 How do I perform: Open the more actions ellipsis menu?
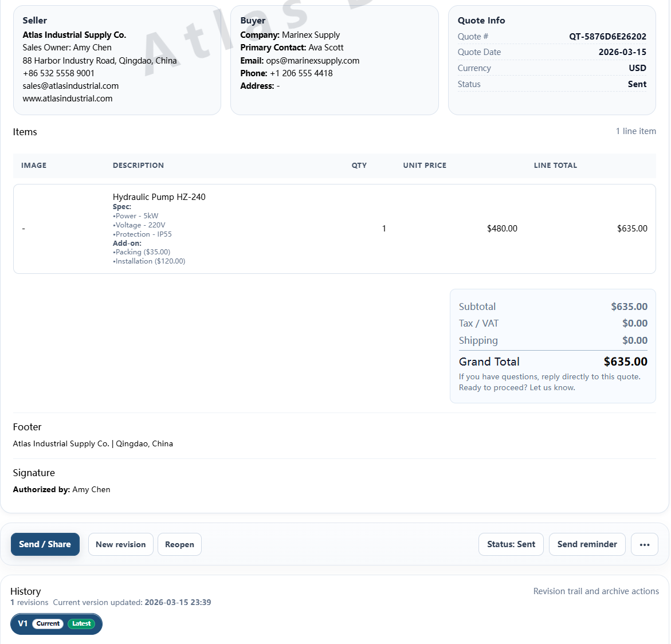[644, 544]
